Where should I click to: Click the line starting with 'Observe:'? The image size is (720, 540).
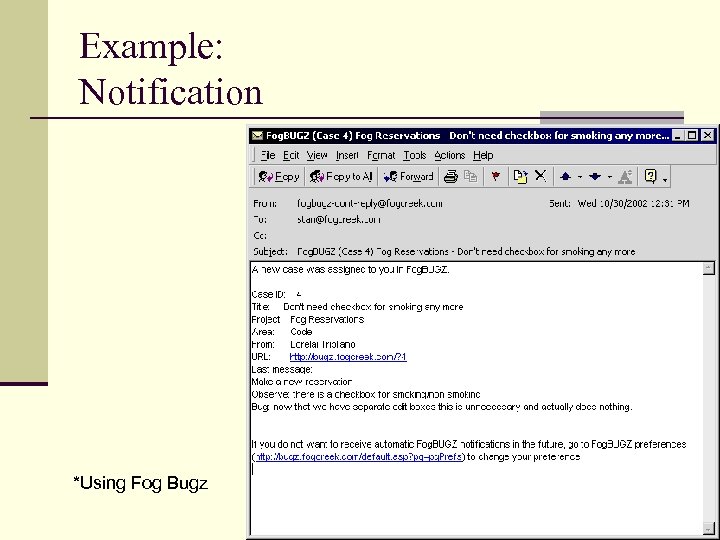(x=366, y=394)
